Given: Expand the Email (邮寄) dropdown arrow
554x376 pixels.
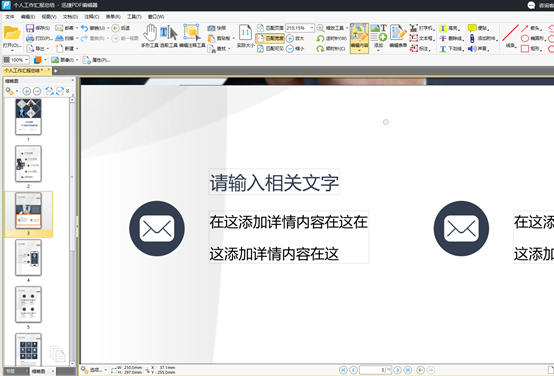Looking at the screenshot, I should (x=77, y=28).
